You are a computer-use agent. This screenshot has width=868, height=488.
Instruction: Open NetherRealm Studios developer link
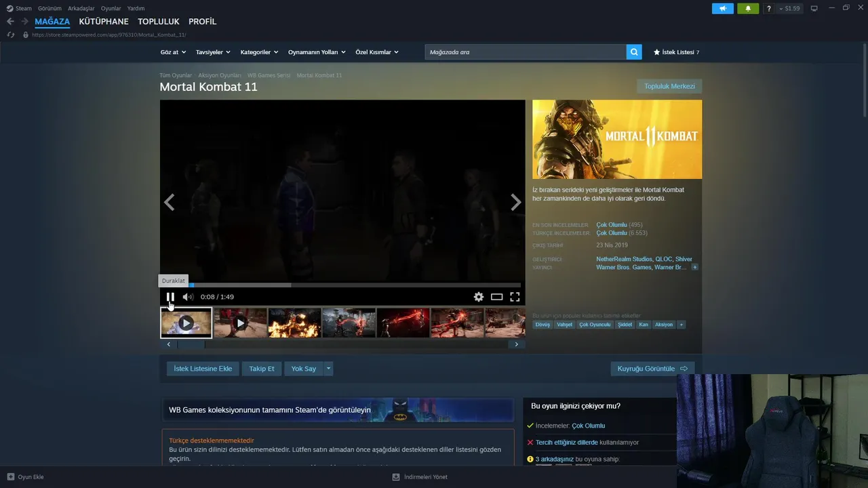(x=625, y=259)
